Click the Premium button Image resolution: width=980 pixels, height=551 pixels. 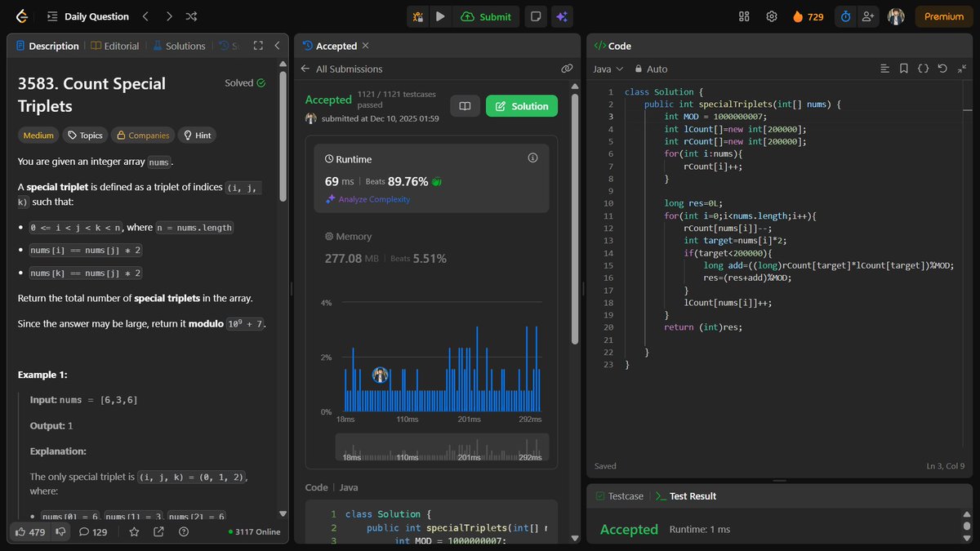944,16
